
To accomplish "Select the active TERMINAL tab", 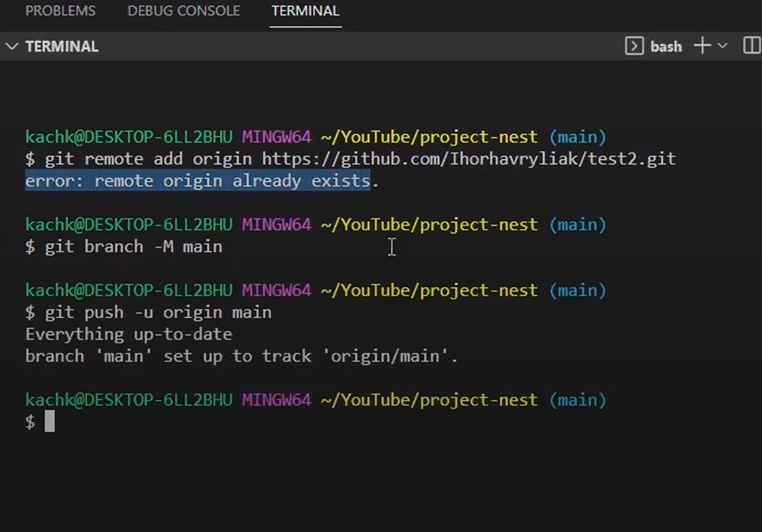I will coord(305,11).
